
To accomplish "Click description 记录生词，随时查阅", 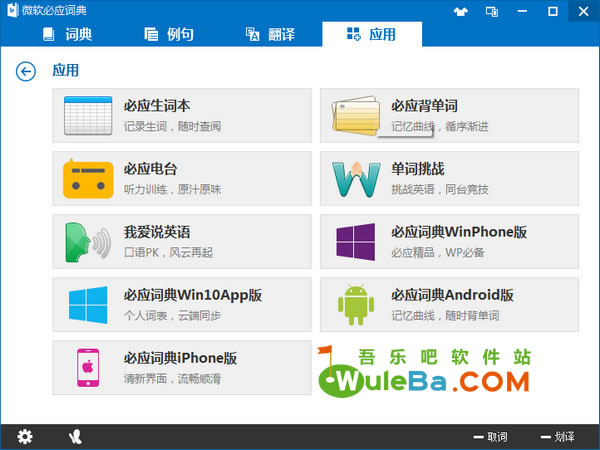I will point(172,126).
